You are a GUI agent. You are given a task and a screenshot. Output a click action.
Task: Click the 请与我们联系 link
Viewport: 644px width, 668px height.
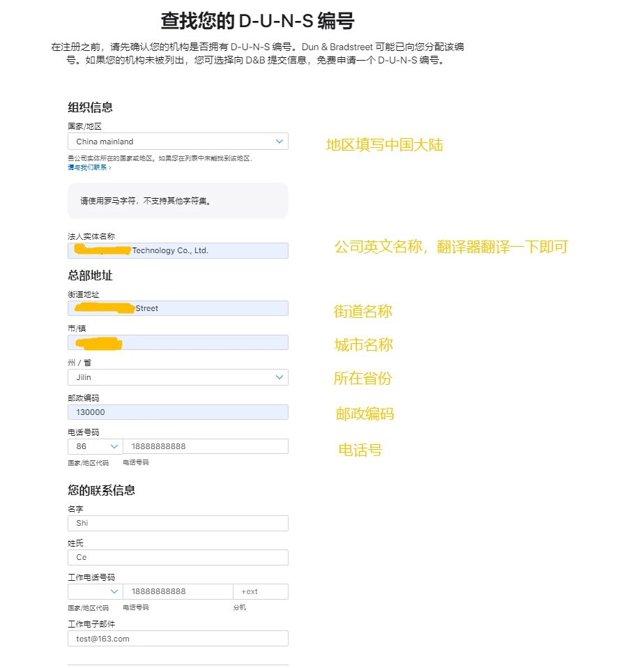tap(89, 167)
